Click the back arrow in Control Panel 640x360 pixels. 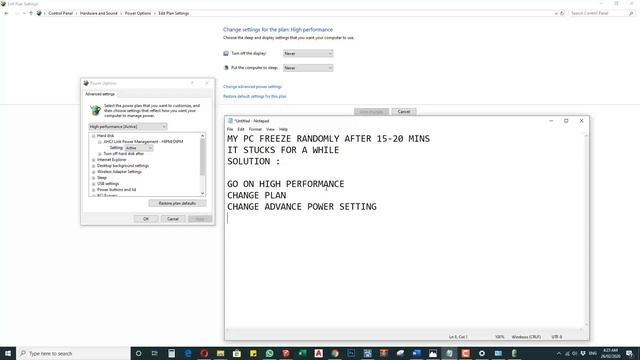6,13
